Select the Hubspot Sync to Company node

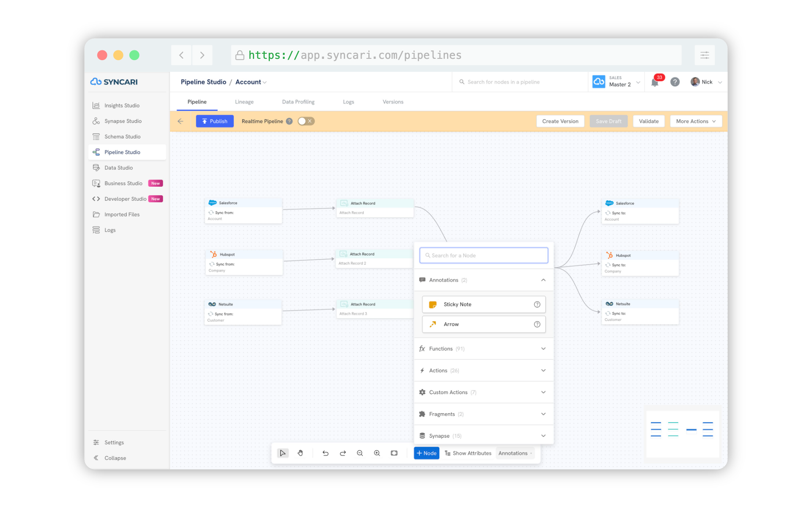pos(640,263)
